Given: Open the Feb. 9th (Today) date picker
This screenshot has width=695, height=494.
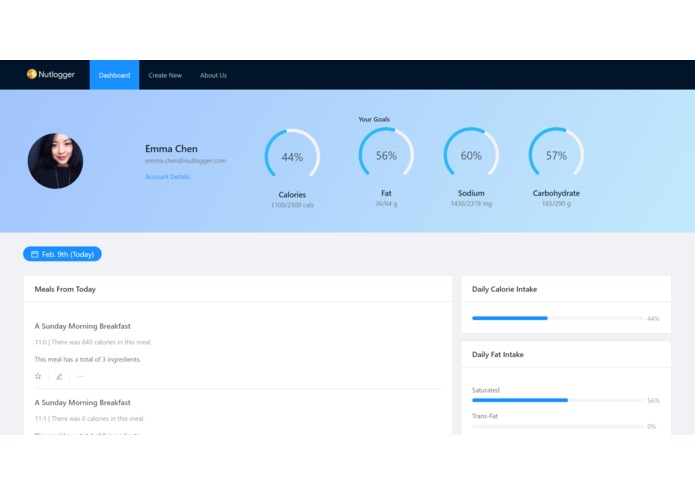Looking at the screenshot, I should tap(62, 254).
